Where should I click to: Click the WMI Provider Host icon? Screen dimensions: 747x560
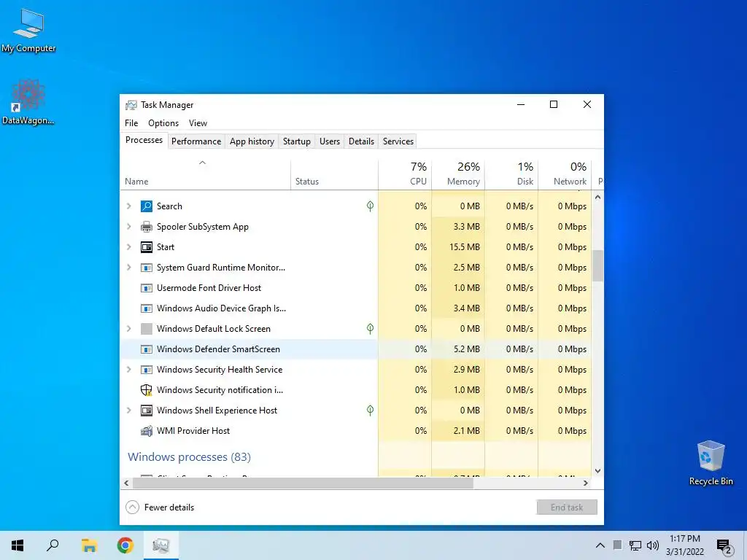click(x=146, y=431)
